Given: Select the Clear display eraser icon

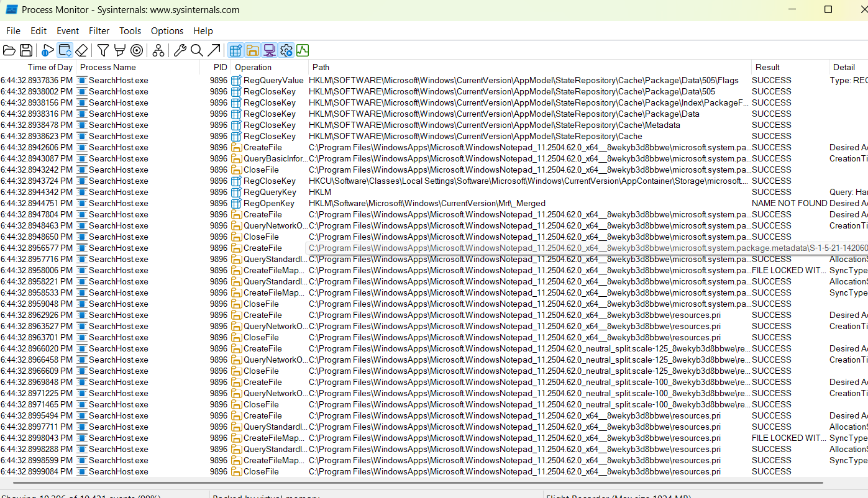Looking at the screenshot, I should [x=81, y=50].
